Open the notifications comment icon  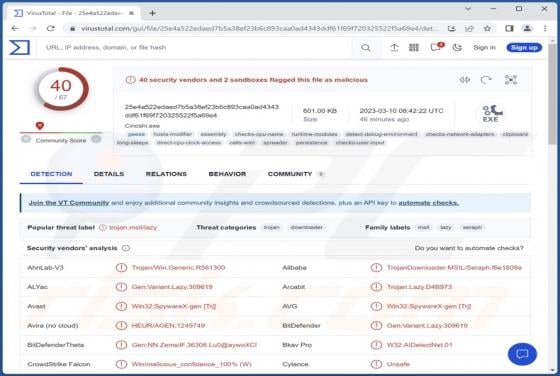[x=436, y=47]
